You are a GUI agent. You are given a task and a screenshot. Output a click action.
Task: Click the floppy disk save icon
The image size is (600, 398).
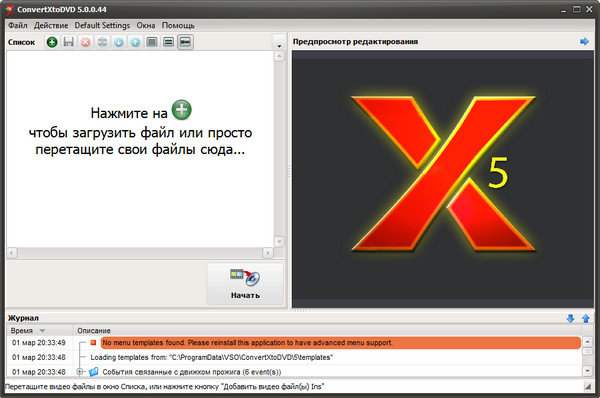[68, 42]
